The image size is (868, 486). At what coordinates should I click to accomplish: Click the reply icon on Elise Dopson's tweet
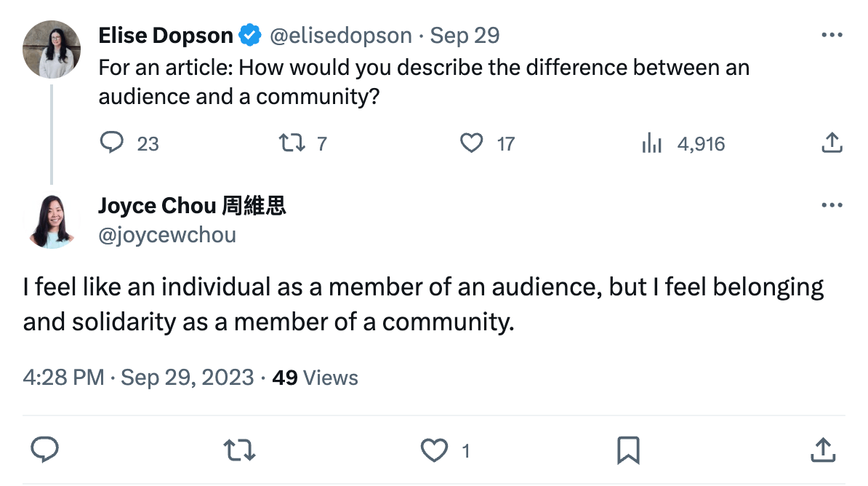(x=113, y=143)
